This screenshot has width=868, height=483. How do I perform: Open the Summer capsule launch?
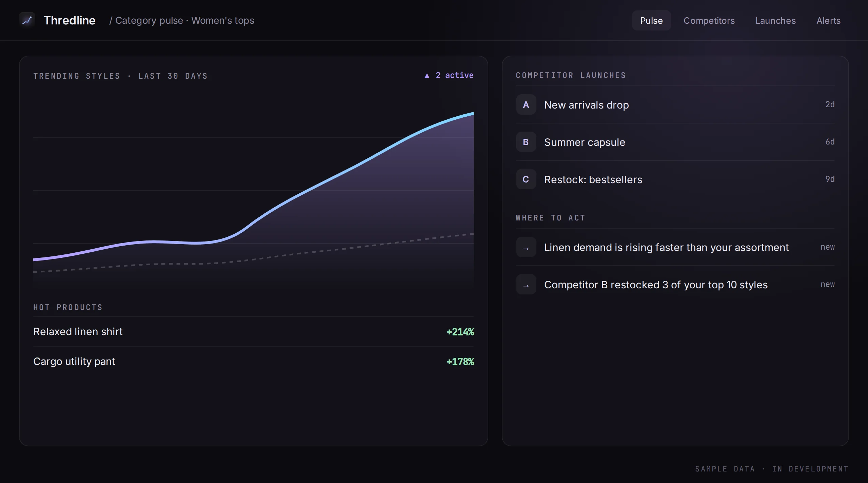click(x=675, y=142)
